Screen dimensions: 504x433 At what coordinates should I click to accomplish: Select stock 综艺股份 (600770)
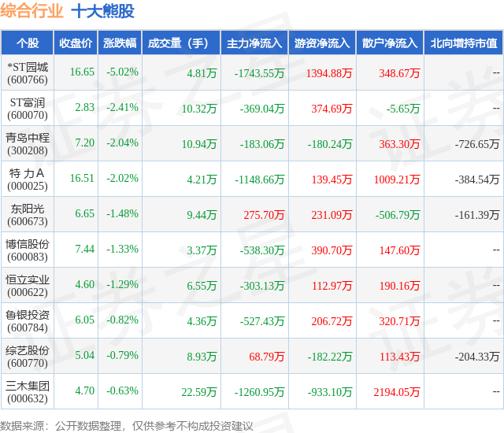pyautogui.click(x=28, y=357)
